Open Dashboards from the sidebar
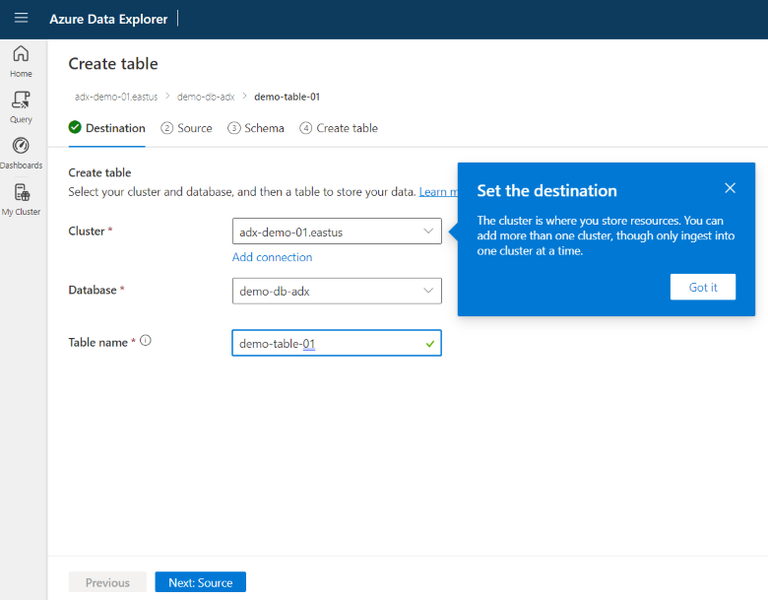Viewport: 768px width, 600px height. tap(21, 153)
